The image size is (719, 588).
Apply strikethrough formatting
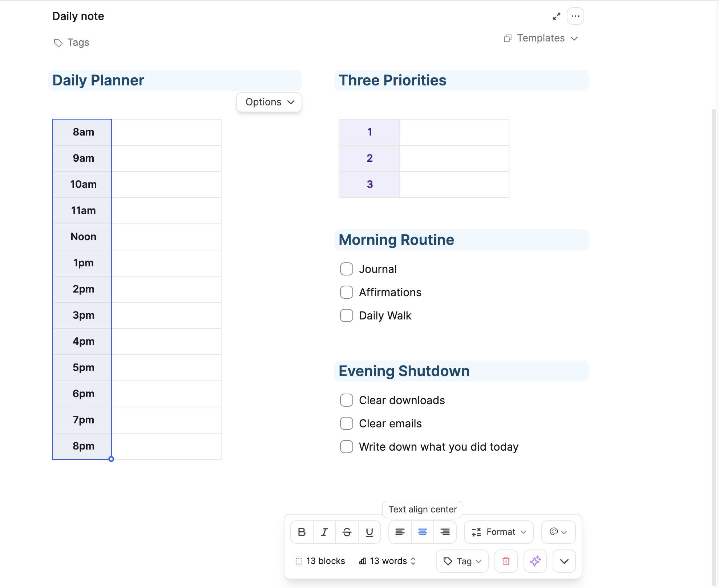(347, 532)
